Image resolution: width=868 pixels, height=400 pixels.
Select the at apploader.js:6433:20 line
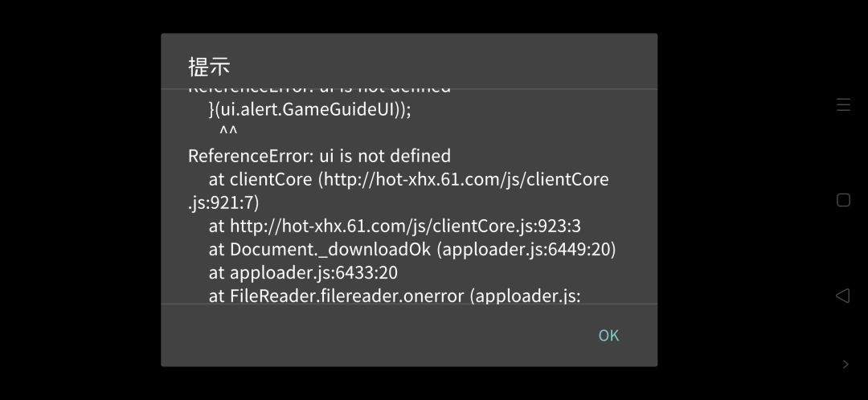pyautogui.click(x=303, y=273)
